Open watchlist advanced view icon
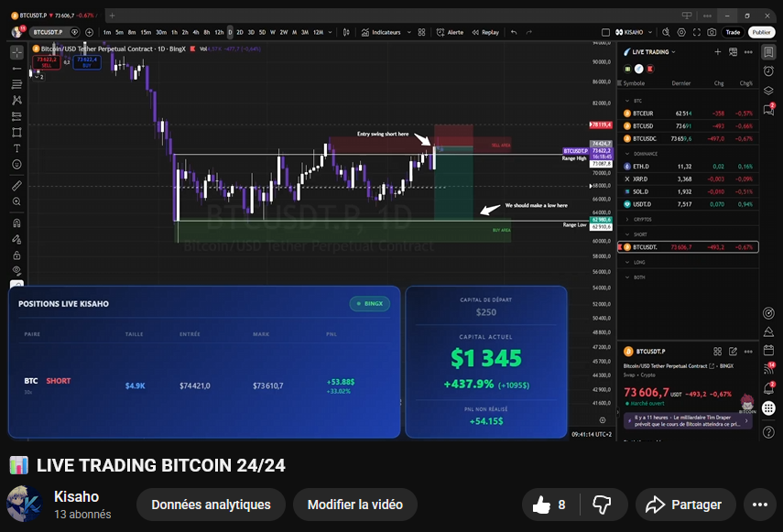783x532 pixels. coord(733,52)
